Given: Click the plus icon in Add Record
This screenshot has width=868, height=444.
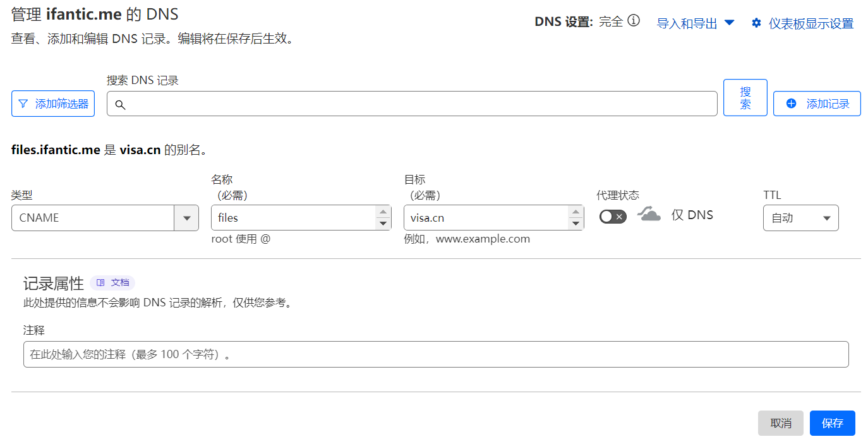Looking at the screenshot, I should [791, 104].
